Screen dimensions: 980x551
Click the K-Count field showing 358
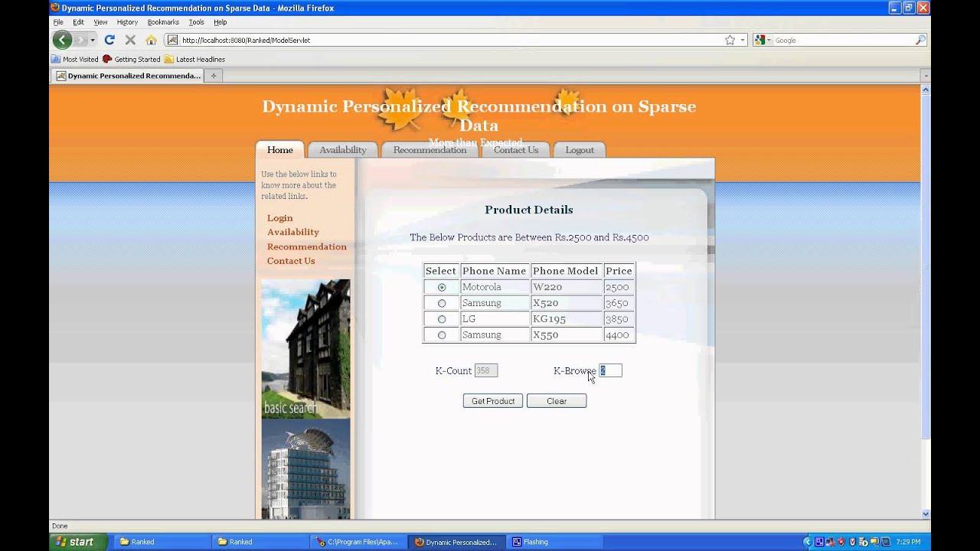click(x=486, y=370)
